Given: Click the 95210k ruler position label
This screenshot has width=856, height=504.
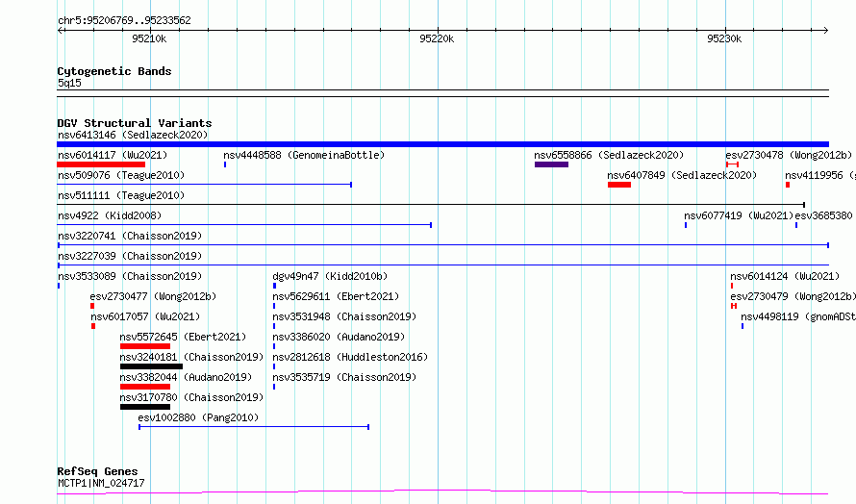Looking at the screenshot, I should (x=149, y=38).
